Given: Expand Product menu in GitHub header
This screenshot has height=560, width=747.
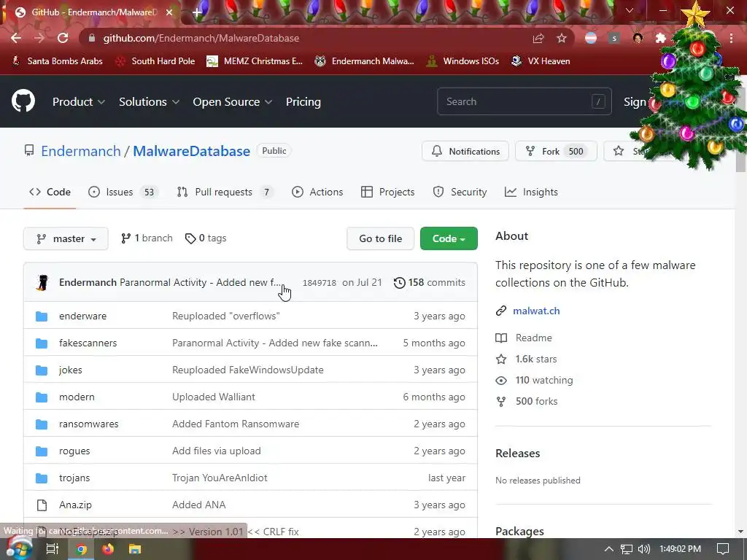Looking at the screenshot, I should coord(79,102).
